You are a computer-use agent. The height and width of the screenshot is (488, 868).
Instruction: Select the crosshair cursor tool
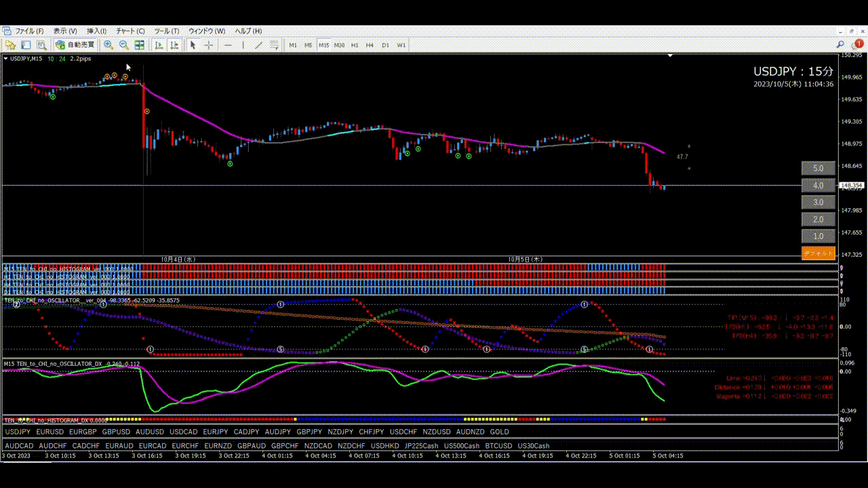point(209,45)
